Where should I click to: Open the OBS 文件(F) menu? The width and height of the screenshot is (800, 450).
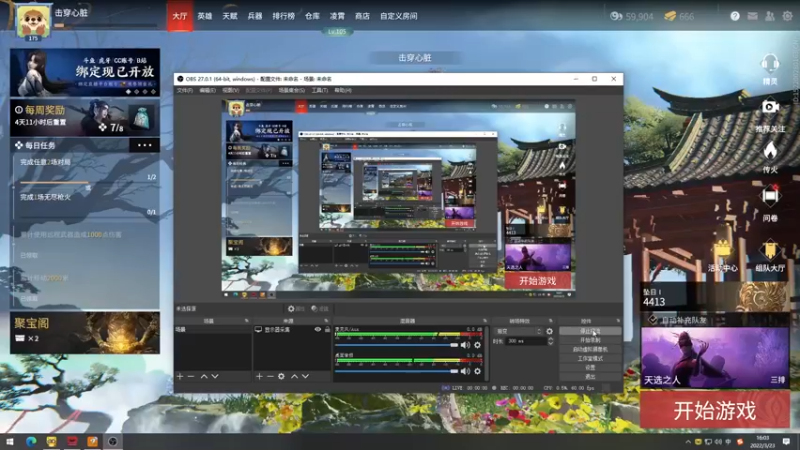click(x=185, y=90)
